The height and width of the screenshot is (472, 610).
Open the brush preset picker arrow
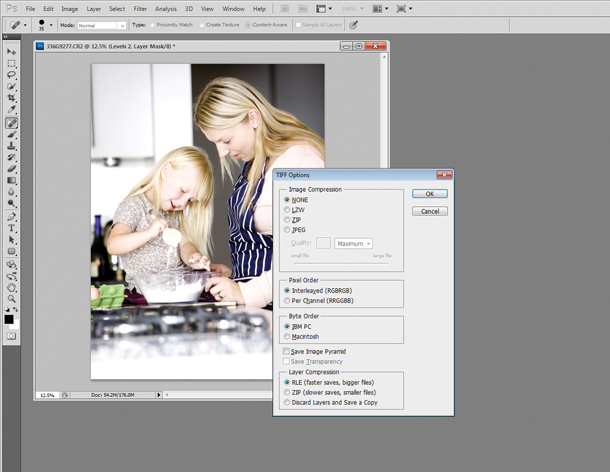tap(51, 25)
